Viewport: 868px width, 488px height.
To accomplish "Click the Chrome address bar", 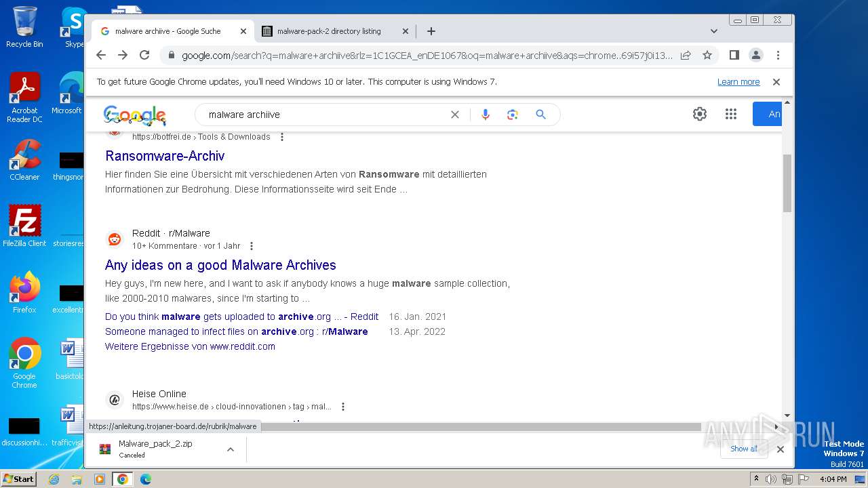I will (x=427, y=56).
